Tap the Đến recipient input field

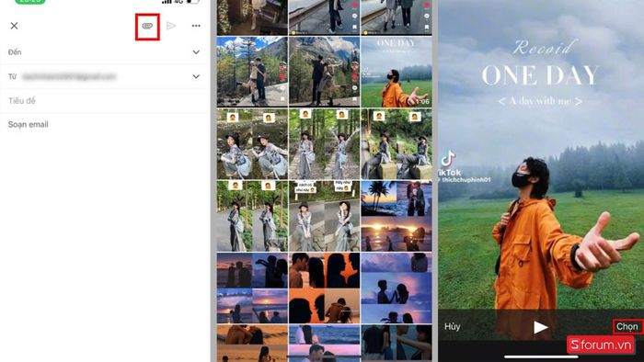click(105, 52)
